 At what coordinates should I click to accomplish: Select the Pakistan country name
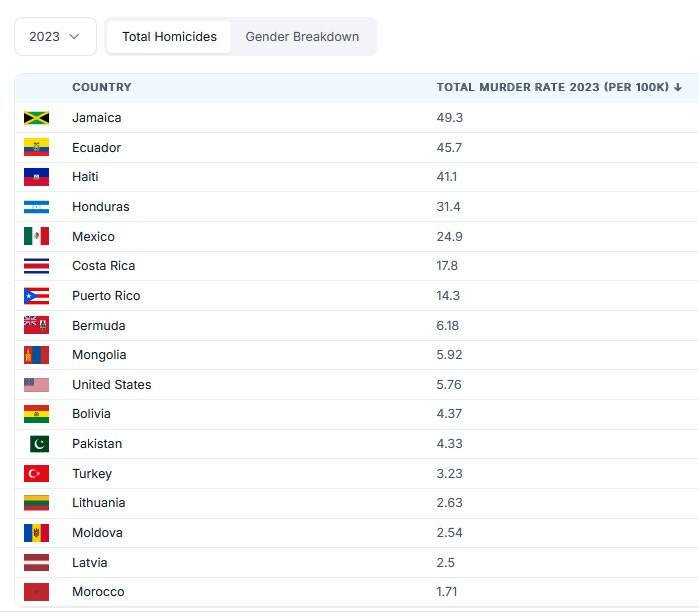click(x=97, y=444)
